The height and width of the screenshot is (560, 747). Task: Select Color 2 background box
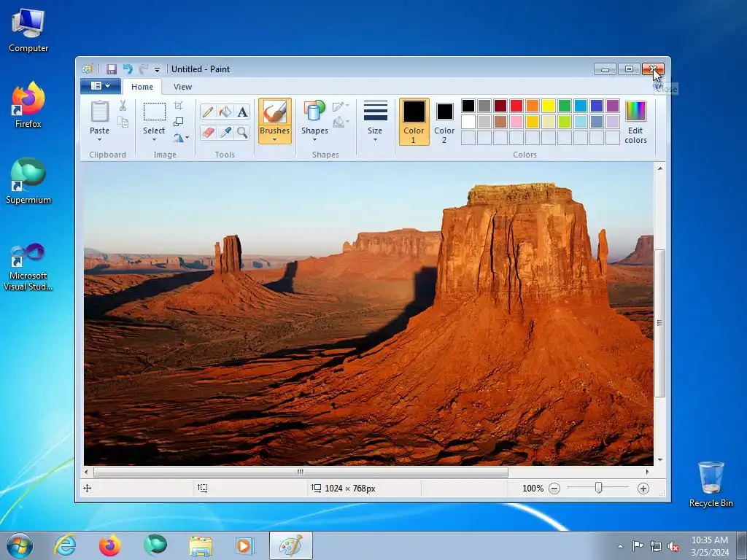[x=444, y=122]
